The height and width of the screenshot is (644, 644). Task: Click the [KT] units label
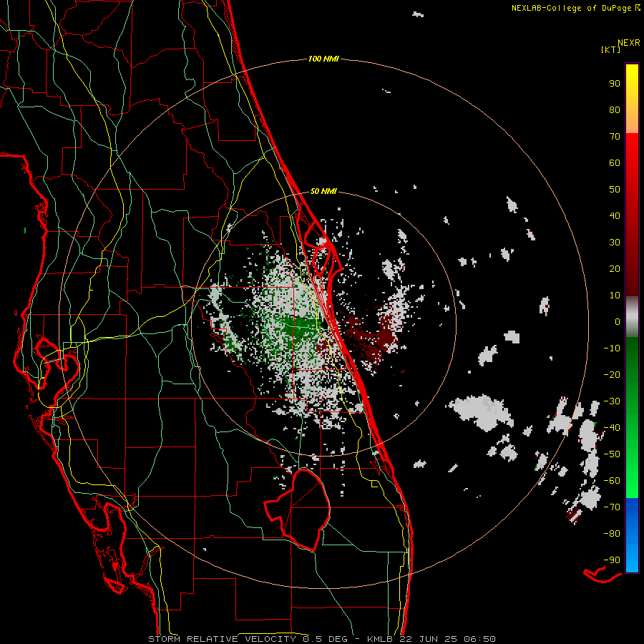[x=610, y=49]
